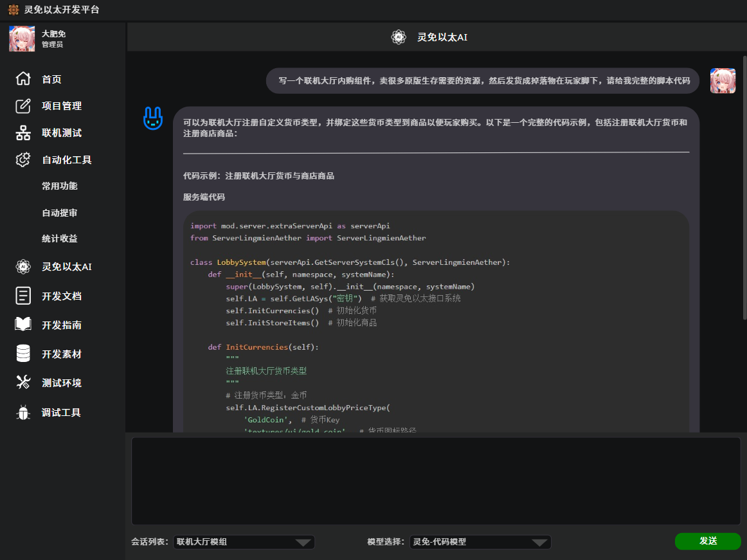
Task: Select 自动提审 submenu item
Action: tap(60, 213)
